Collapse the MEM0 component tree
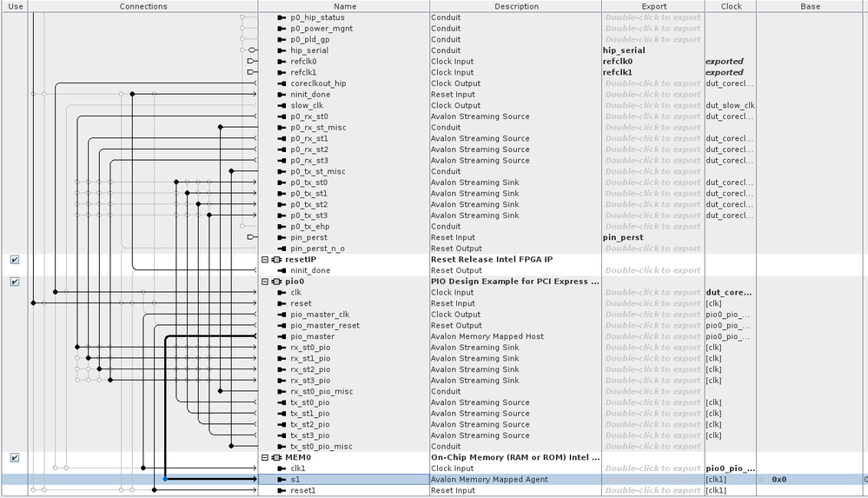The width and height of the screenshot is (868, 498). 265,457
